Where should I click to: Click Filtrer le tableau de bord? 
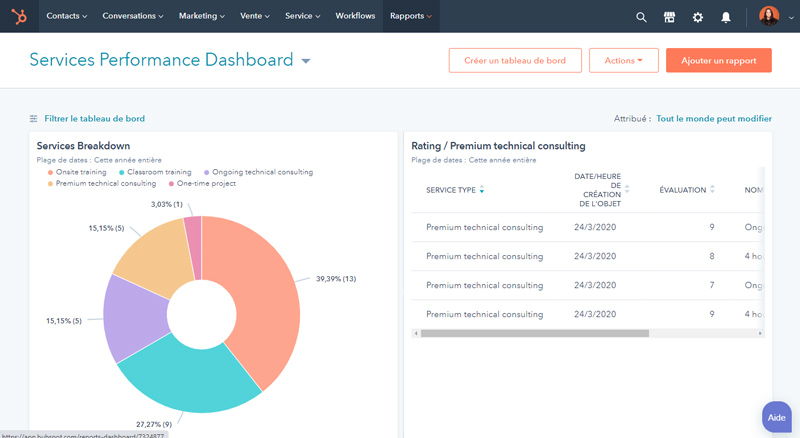pyautogui.click(x=94, y=118)
